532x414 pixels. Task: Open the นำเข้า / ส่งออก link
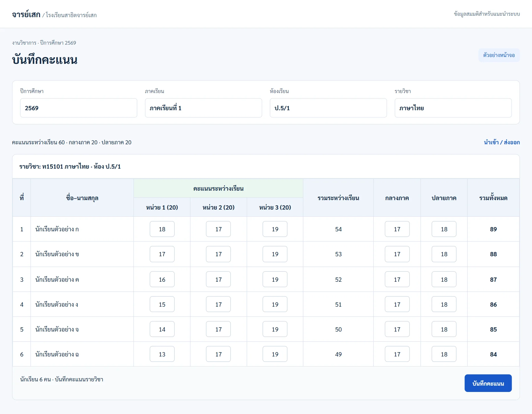[502, 142]
